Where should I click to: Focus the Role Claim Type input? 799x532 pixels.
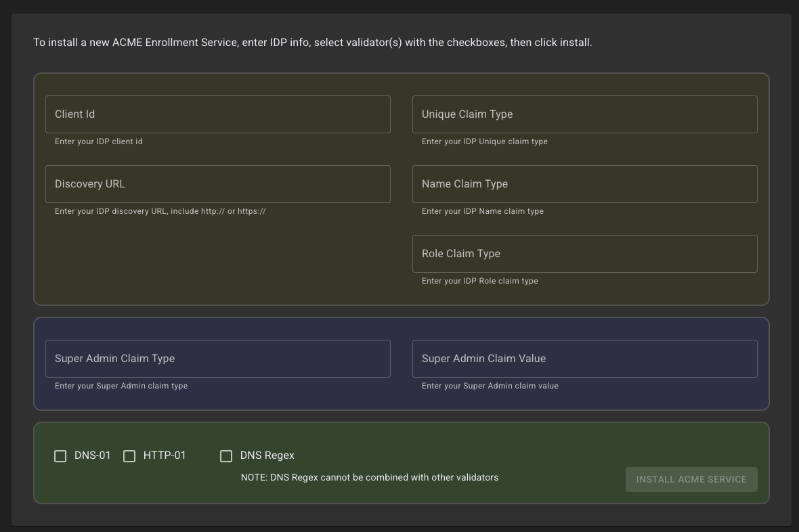click(x=584, y=254)
